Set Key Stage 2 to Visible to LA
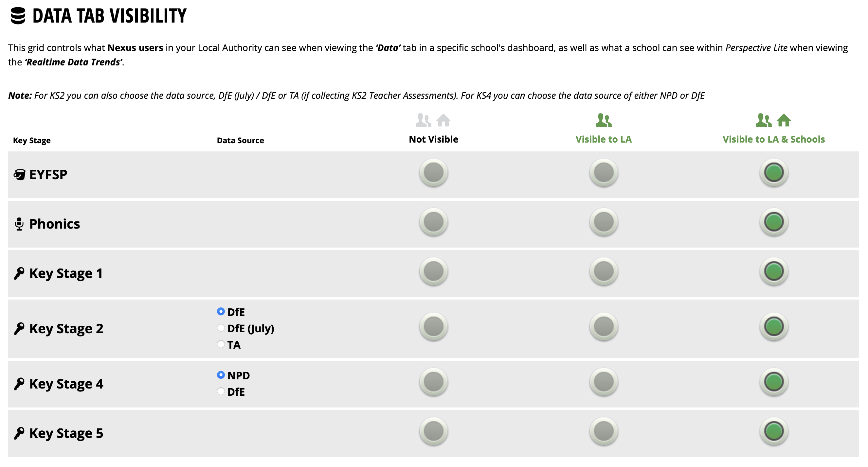The image size is (868, 467). [604, 327]
